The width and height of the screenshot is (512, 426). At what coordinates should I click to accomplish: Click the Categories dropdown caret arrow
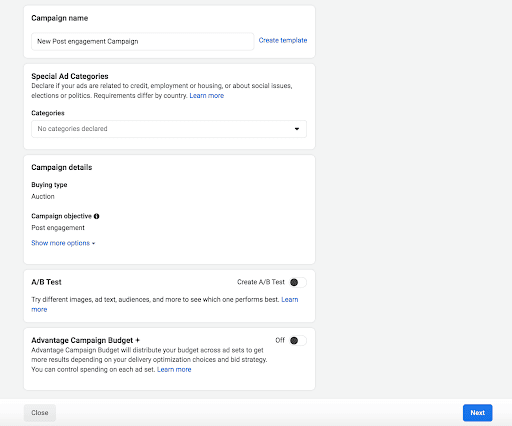coord(297,129)
